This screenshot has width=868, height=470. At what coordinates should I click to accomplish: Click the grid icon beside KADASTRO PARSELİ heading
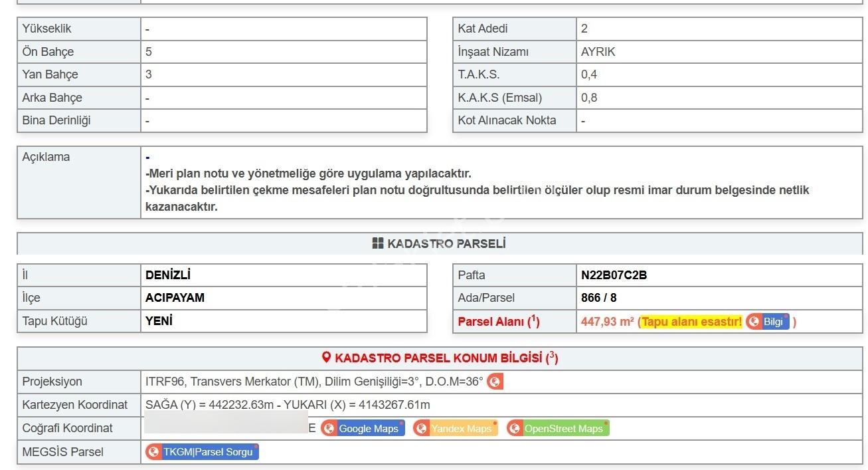378,243
